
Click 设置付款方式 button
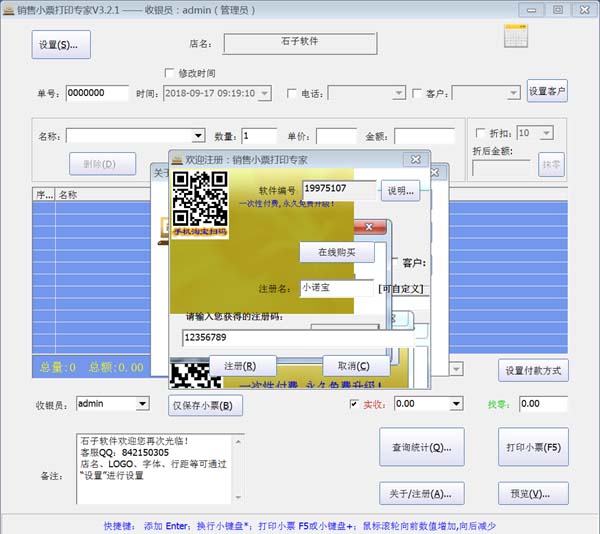pyautogui.click(x=533, y=371)
